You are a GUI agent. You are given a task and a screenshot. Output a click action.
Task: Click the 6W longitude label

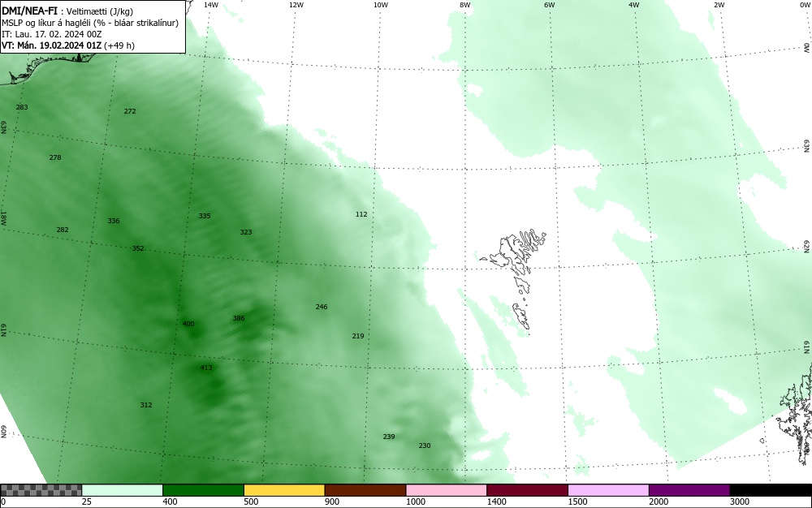[550, 5]
